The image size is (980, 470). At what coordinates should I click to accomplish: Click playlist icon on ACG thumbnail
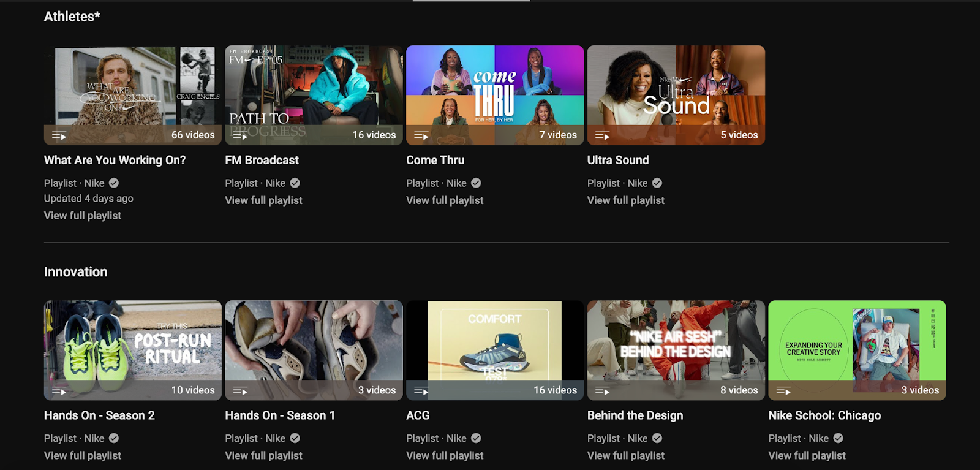(x=421, y=390)
